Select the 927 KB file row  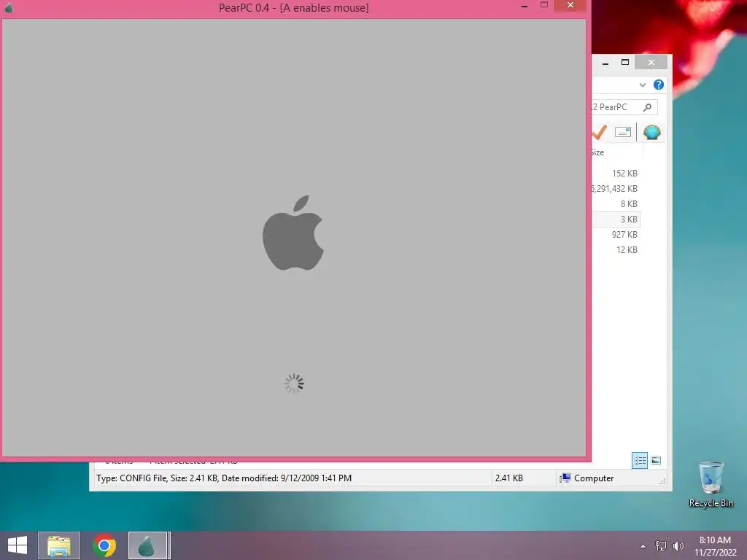[x=616, y=234]
